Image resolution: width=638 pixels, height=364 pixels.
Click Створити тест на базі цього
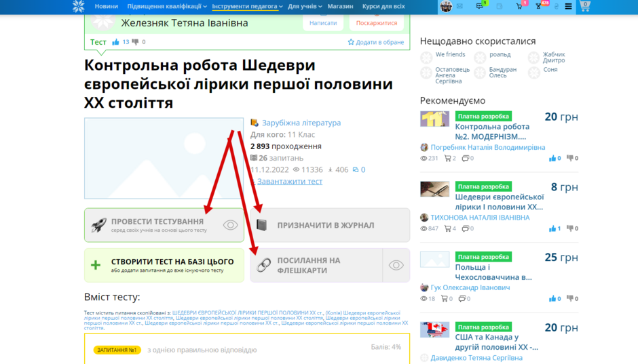(164, 265)
